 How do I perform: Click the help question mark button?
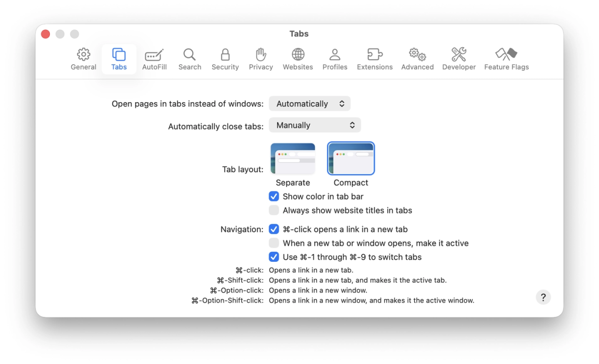click(x=543, y=297)
